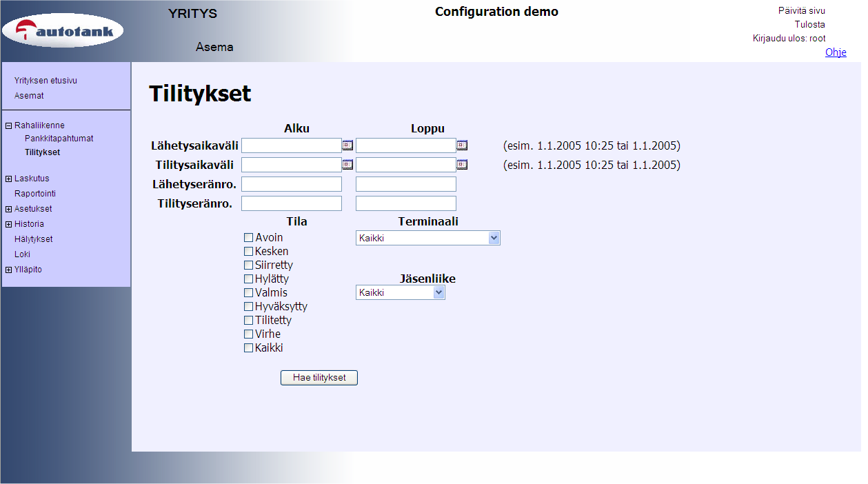Click Päivitä sivu to refresh
Screen dimensions: 868x484
point(802,10)
